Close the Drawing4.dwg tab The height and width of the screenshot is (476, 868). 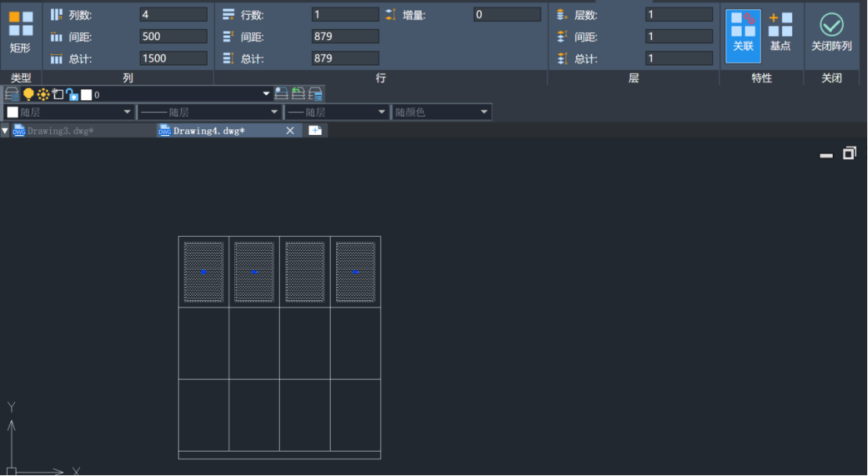290,131
